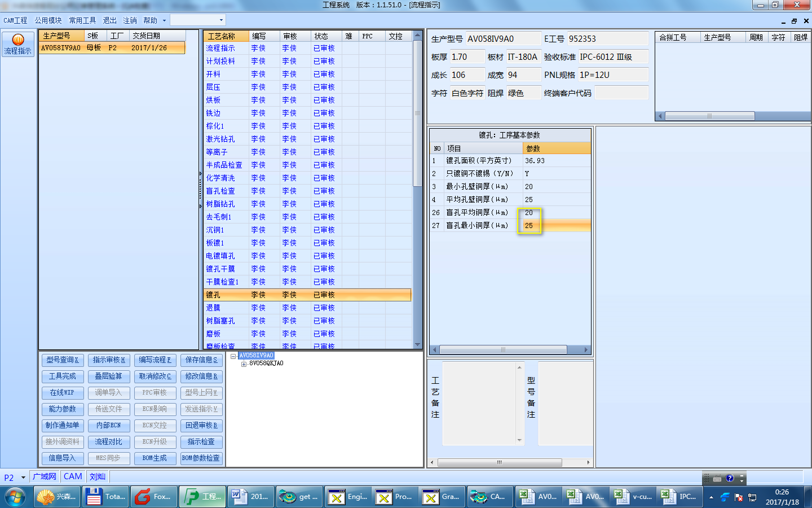Switch to the 'get ...' taskbar window
Screen dimensions: 812x508
(x=299, y=497)
